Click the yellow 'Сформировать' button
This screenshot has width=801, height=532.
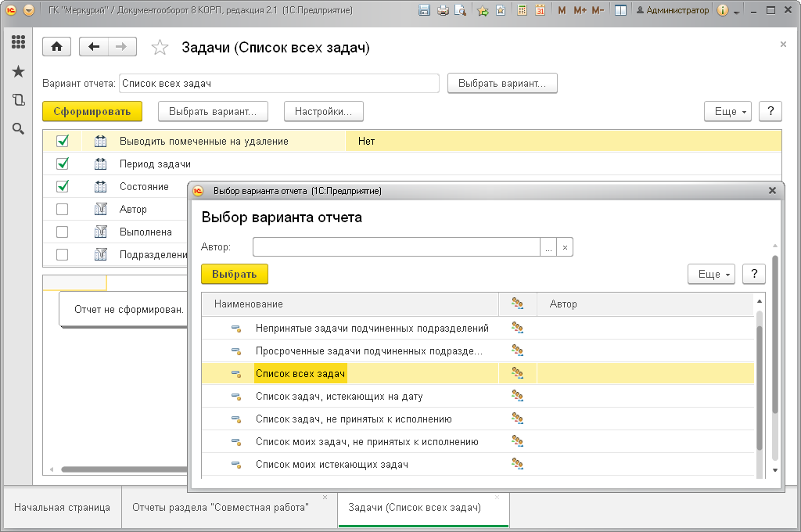pos(92,111)
